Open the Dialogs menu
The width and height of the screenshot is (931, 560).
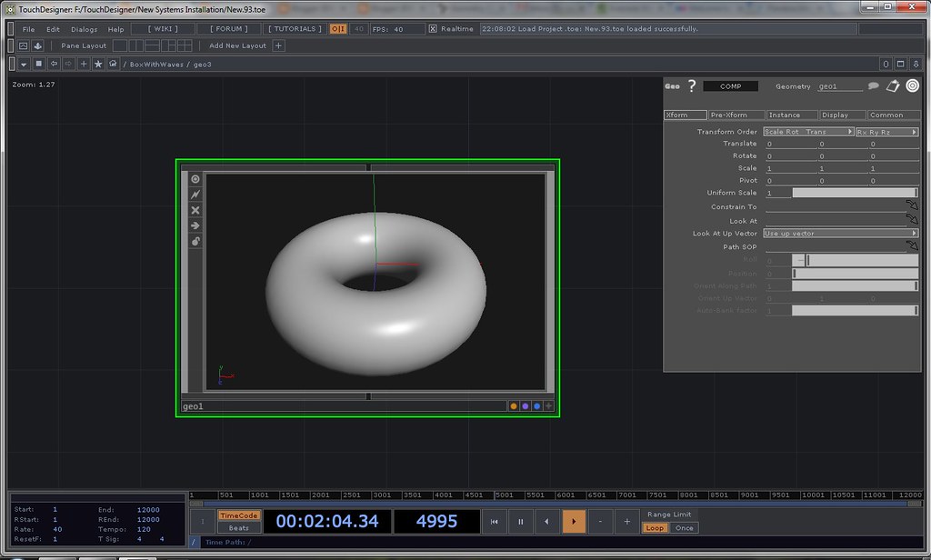tap(84, 29)
